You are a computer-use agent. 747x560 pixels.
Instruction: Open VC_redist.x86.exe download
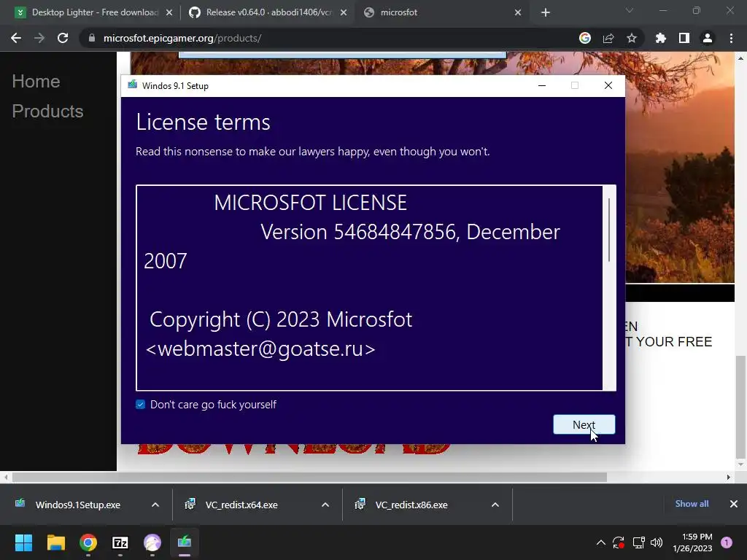pyautogui.click(x=411, y=505)
